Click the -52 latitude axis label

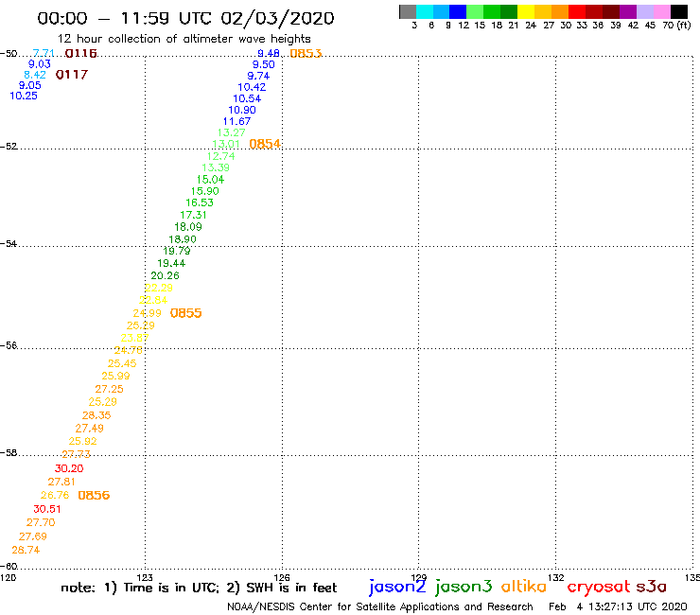[9, 147]
